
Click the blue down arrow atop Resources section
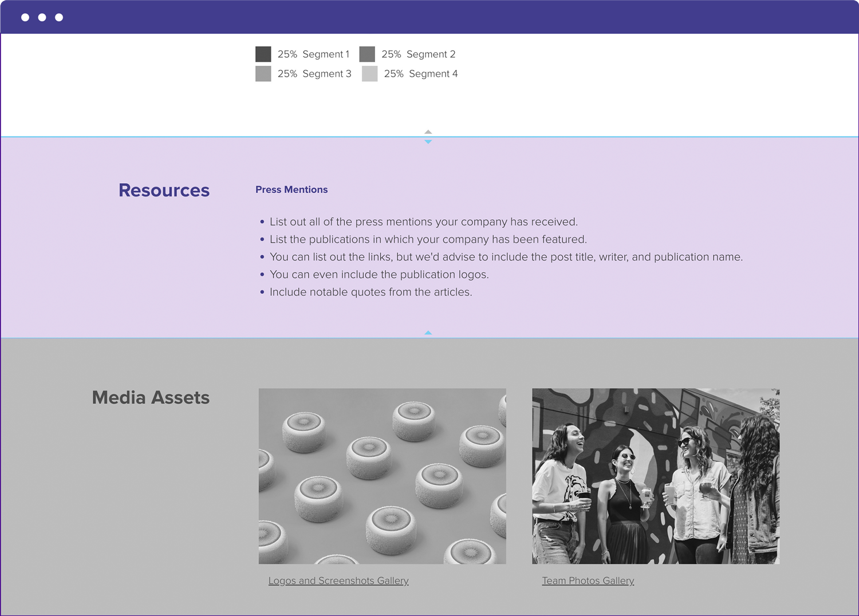428,142
